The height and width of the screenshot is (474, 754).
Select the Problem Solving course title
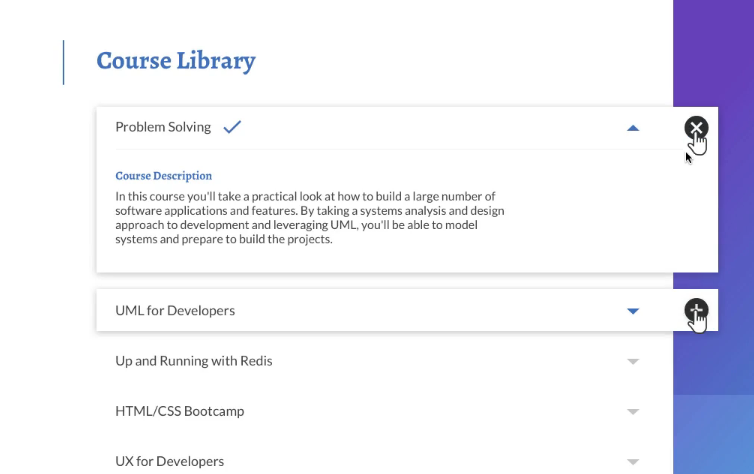(x=163, y=127)
